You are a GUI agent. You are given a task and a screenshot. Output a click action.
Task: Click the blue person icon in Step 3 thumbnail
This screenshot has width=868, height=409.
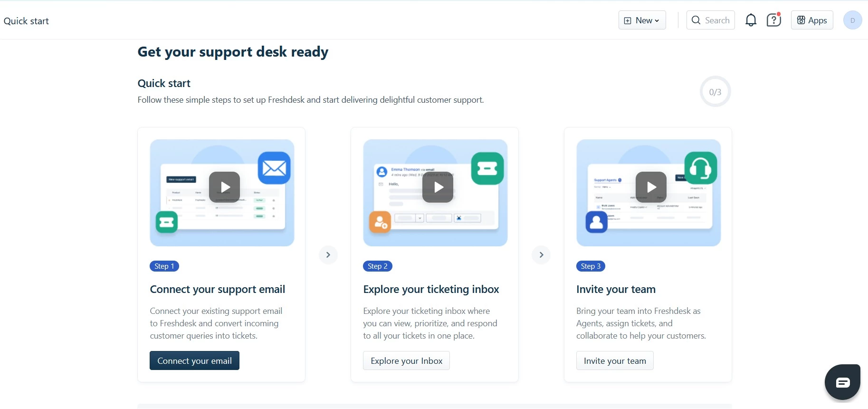point(597,222)
